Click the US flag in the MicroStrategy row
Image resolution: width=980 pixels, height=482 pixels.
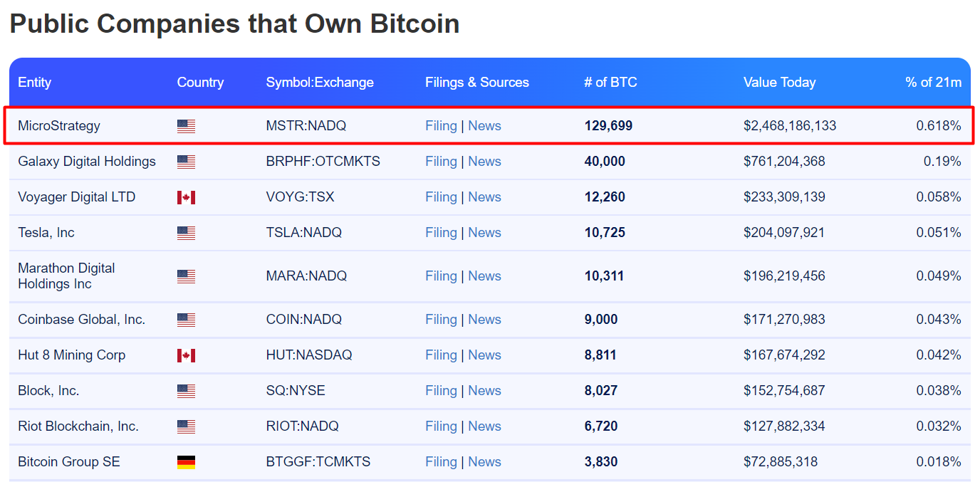(186, 127)
